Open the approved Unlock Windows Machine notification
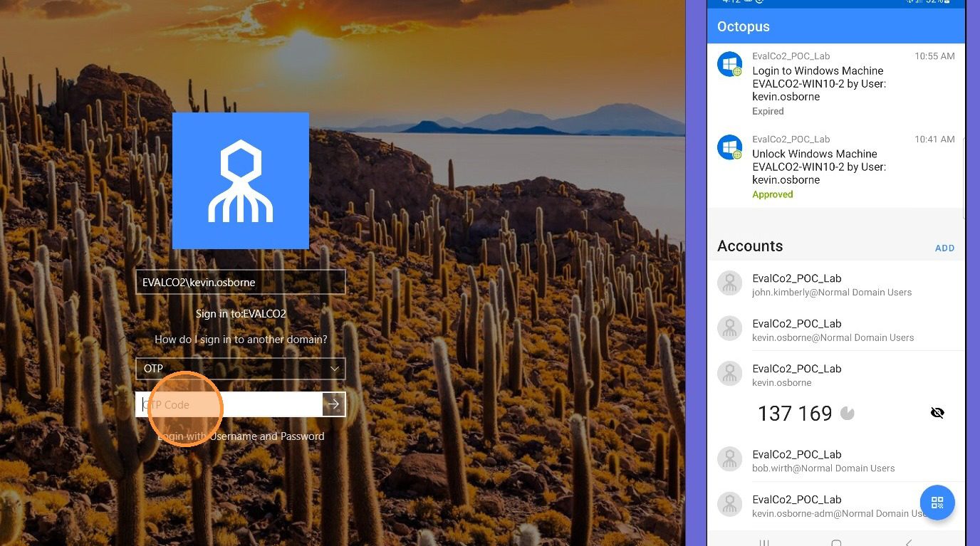Viewport: 980px width, 546px height. (x=836, y=167)
